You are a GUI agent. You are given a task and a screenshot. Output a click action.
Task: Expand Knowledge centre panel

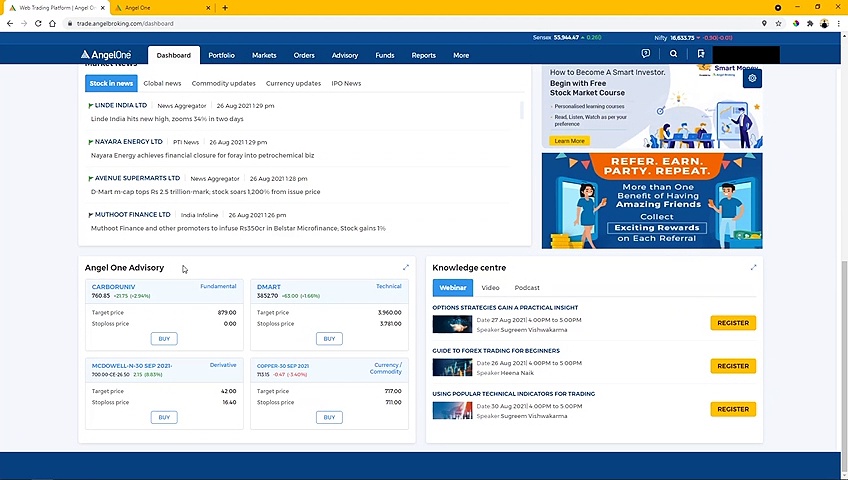753,267
